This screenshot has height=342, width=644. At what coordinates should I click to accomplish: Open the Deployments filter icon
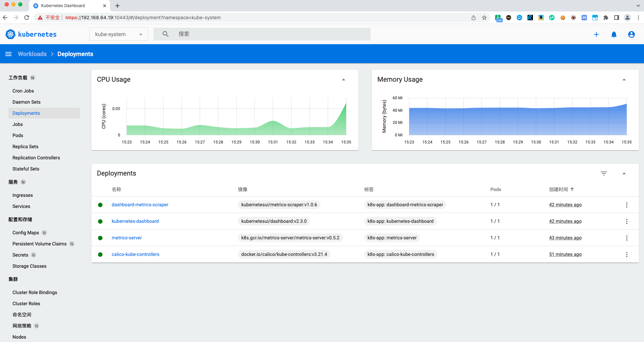pyautogui.click(x=604, y=173)
